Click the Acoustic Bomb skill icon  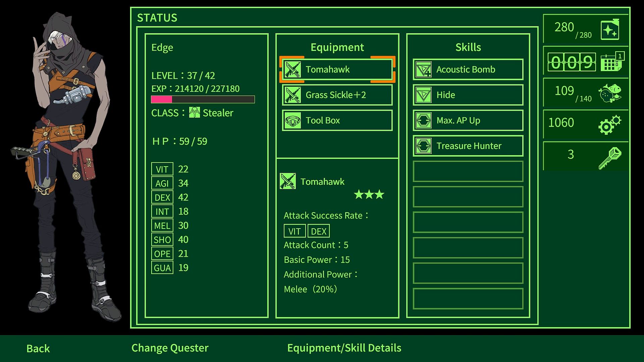pyautogui.click(x=423, y=70)
